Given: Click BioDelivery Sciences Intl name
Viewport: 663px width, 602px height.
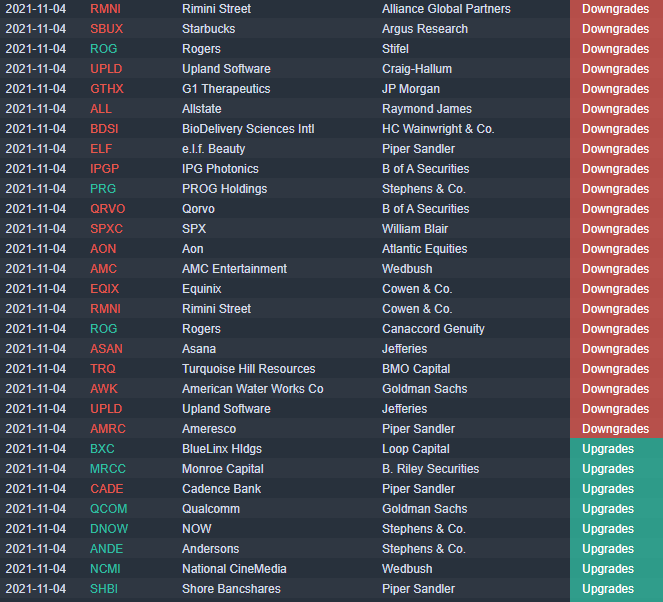Looking at the screenshot, I should (248, 129).
